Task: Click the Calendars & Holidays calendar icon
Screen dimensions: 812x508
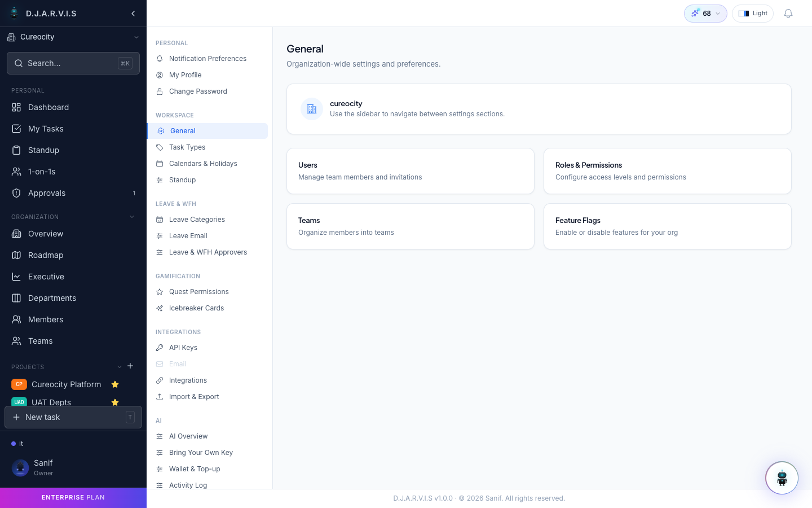Action: tap(160, 164)
